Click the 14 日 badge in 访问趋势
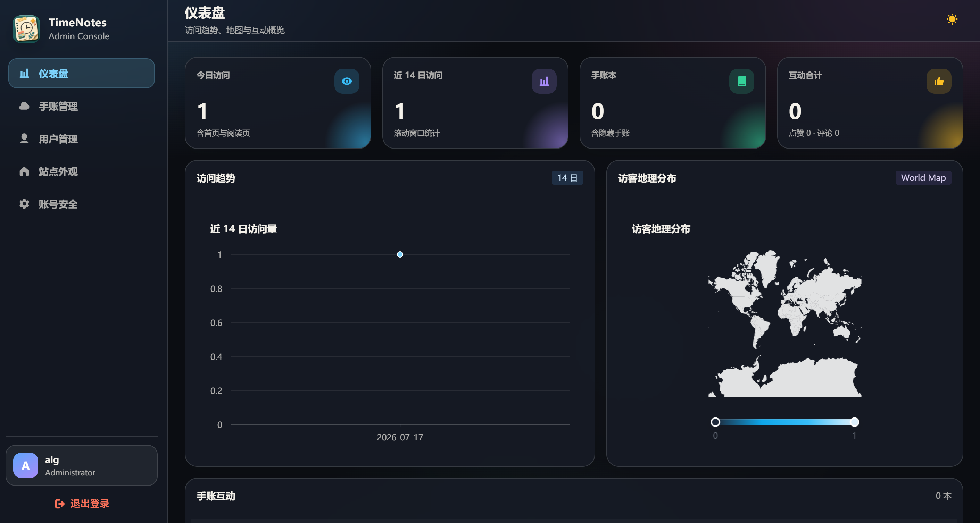980x523 pixels. click(x=567, y=177)
